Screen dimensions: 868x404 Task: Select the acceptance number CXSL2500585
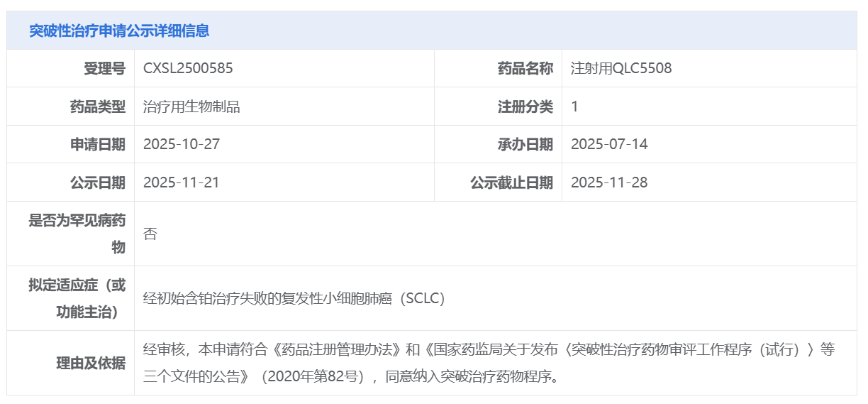pos(188,68)
